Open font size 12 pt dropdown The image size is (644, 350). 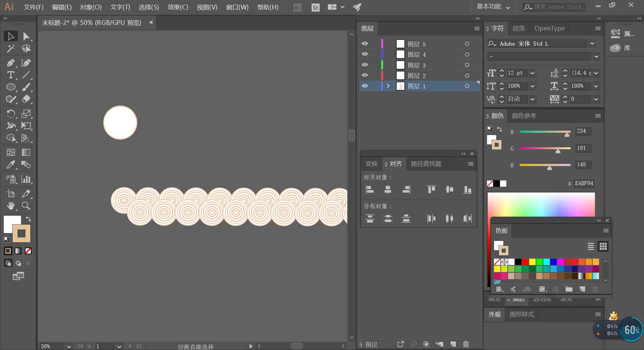[x=533, y=73]
